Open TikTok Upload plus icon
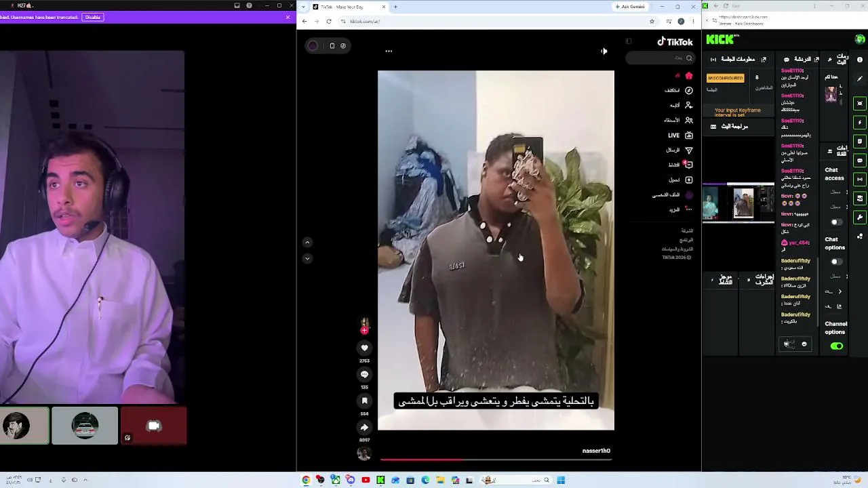The width and height of the screenshot is (868, 488). pos(689,180)
